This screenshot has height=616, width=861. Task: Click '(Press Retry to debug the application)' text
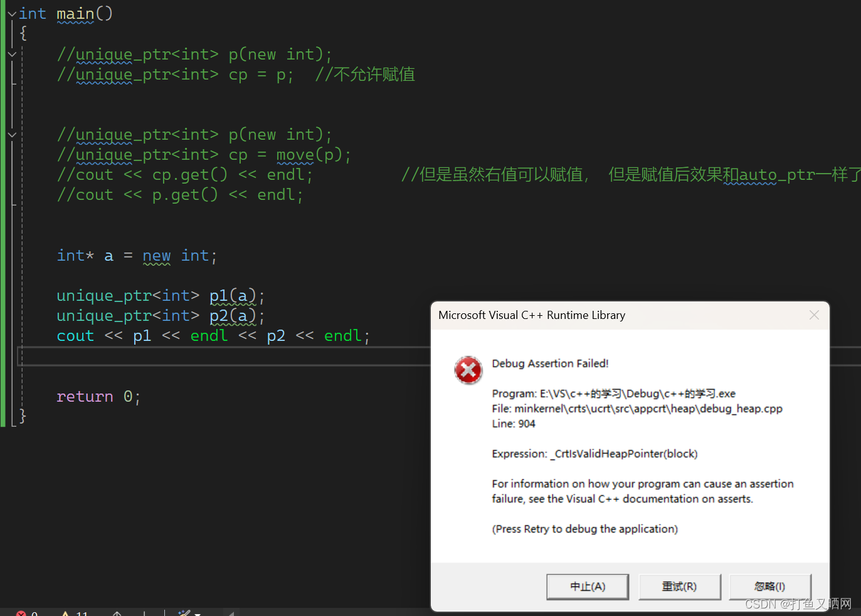coord(585,529)
